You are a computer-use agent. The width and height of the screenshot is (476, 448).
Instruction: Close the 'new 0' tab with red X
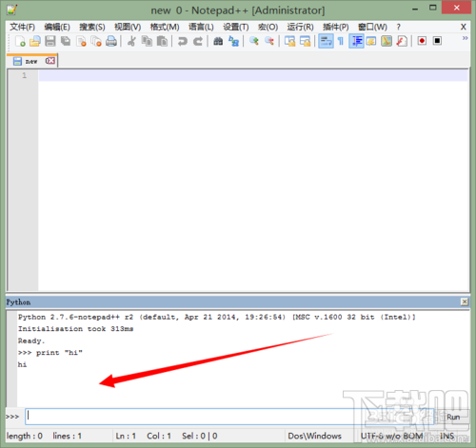[50, 61]
